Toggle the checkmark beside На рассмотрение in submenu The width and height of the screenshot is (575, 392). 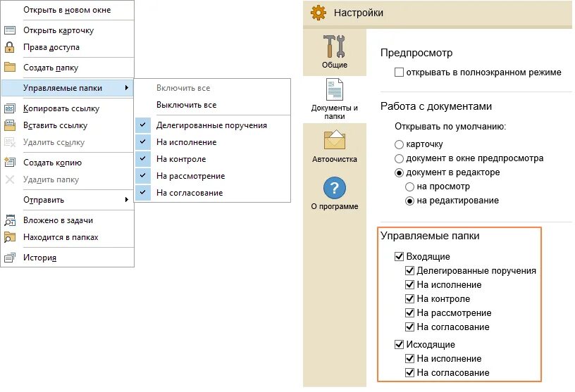(143, 175)
